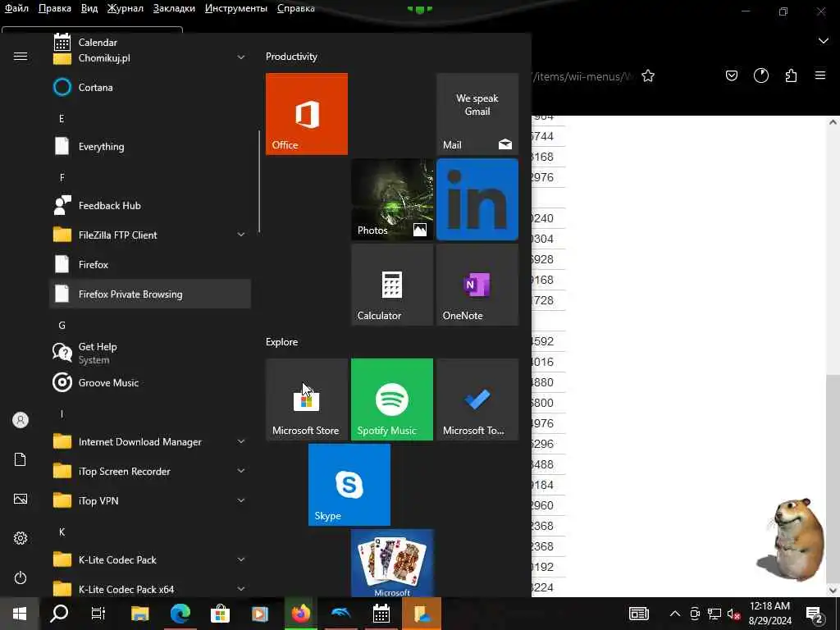Open the Firefox application menu
This screenshot has height=630, width=840.
point(820,75)
